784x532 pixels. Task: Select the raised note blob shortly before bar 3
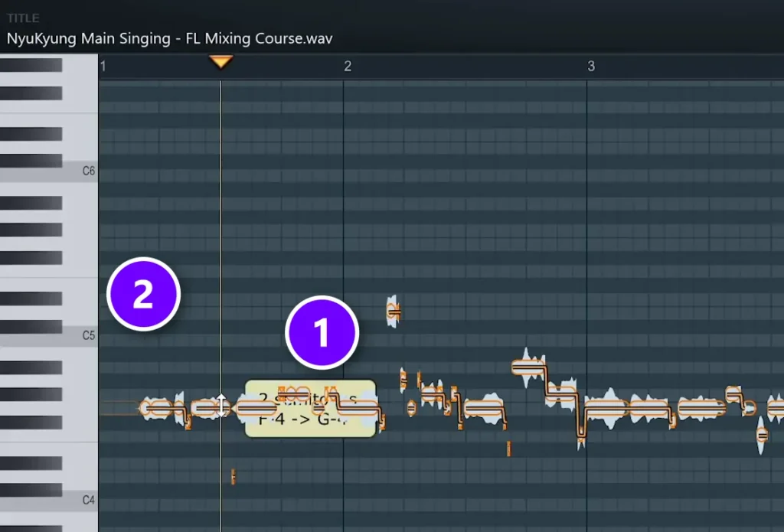(528, 368)
